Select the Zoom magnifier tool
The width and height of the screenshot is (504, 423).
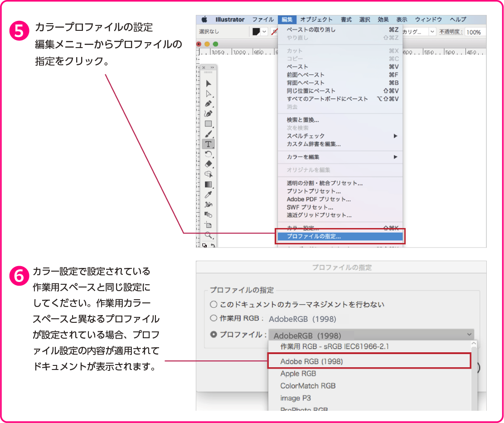click(x=208, y=235)
